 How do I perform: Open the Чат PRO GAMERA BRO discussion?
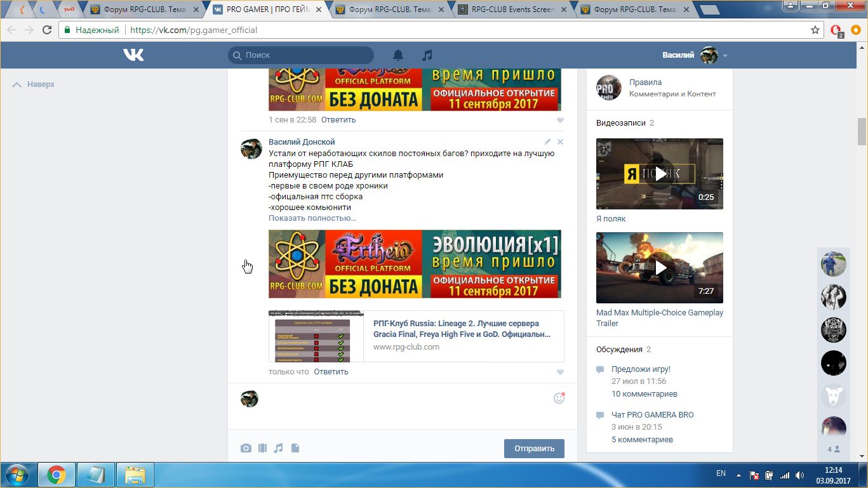[653, 415]
